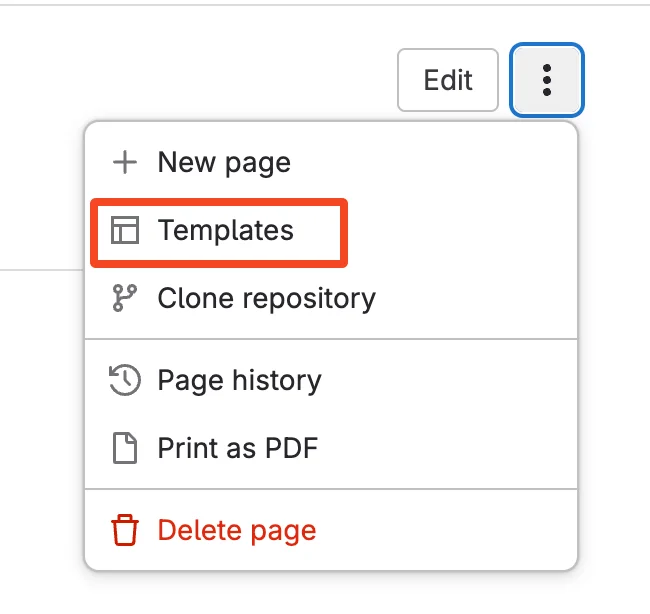The width and height of the screenshot is (650, 614).
Task: Click the Templates layout icon
Action: (x=124, y=231)
